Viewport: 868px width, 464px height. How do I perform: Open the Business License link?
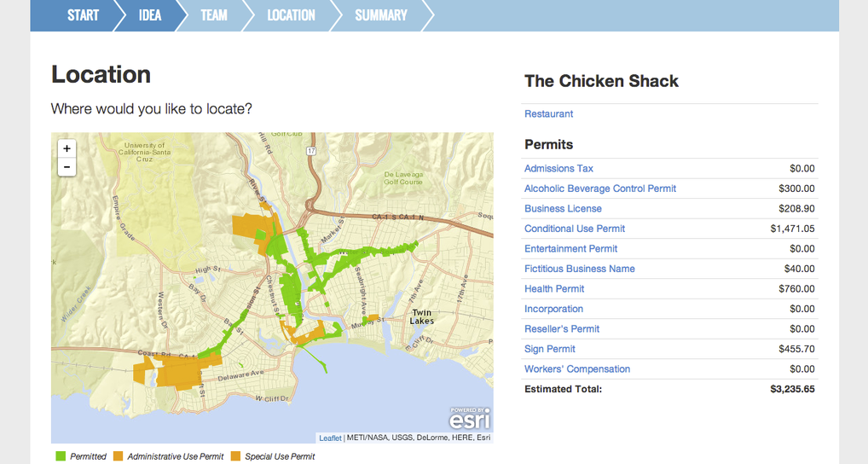pos(563,209)
